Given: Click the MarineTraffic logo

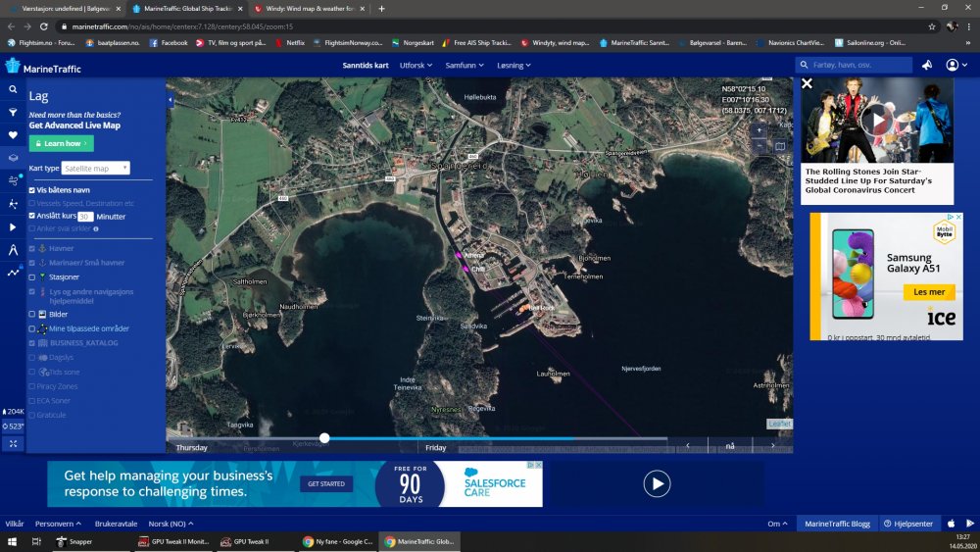Looking at the screenshot, I should click(43, 67).
